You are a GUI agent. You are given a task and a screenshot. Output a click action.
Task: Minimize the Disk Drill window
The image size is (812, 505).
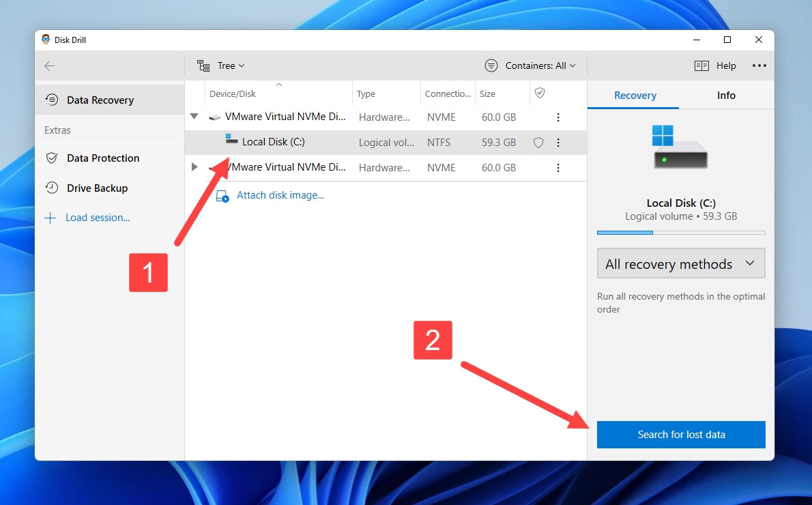coord(697,40)
